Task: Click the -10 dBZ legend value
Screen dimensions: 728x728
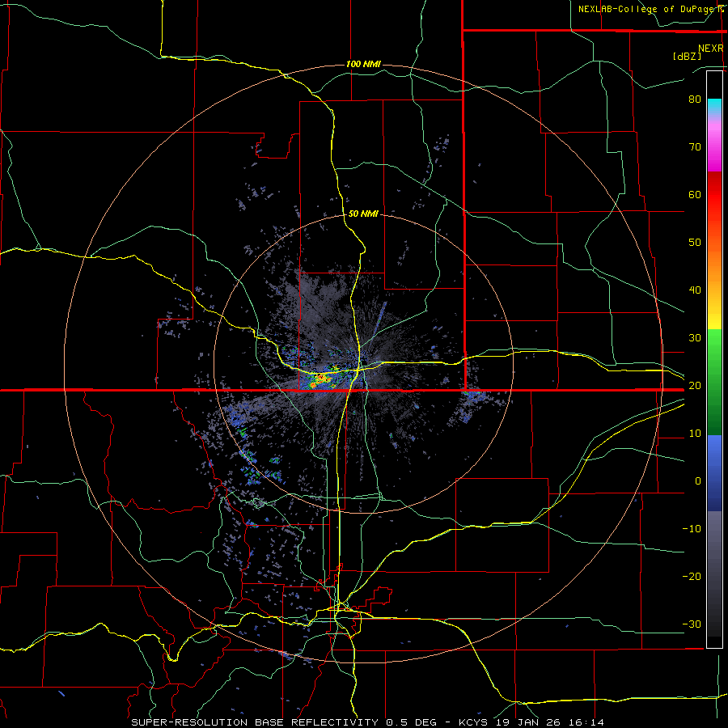Action: (692, 529)
